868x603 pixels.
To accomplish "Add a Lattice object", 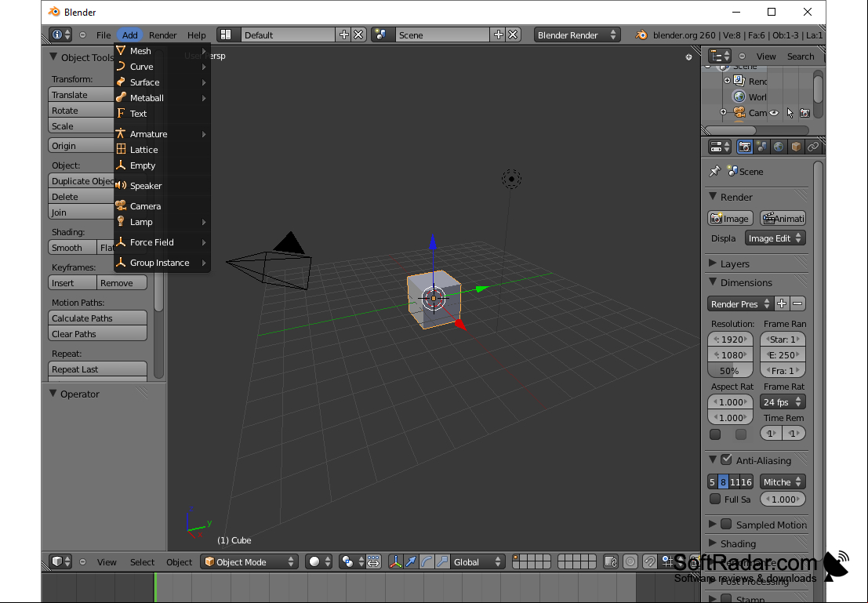I will 162,150.
